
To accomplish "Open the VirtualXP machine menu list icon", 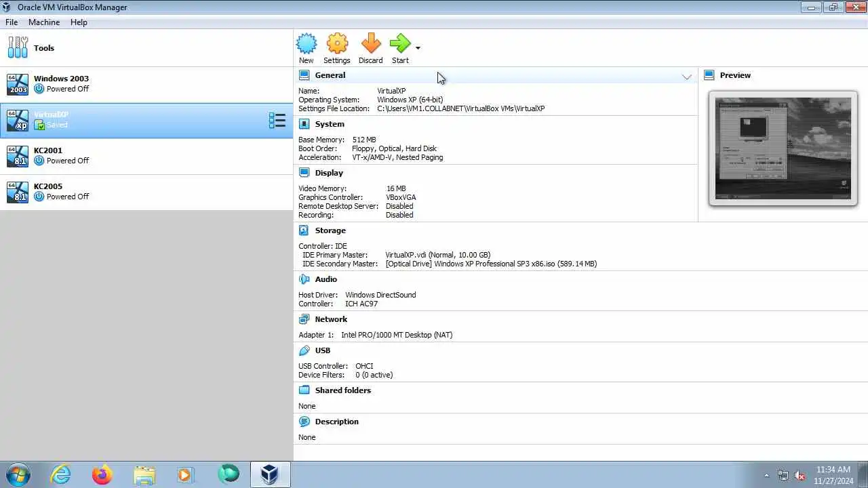I will (277, 121).
